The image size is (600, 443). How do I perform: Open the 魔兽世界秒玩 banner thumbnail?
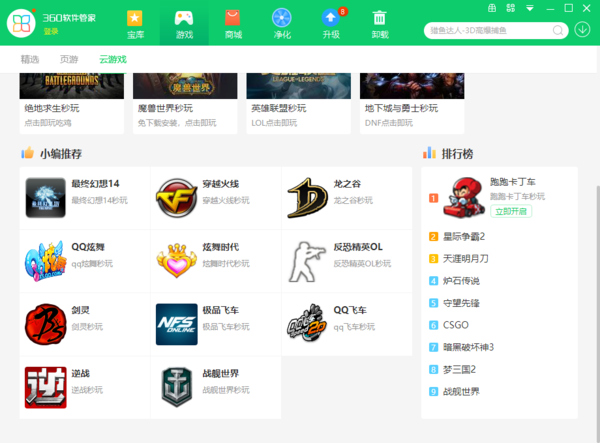(x=185, y=86)
